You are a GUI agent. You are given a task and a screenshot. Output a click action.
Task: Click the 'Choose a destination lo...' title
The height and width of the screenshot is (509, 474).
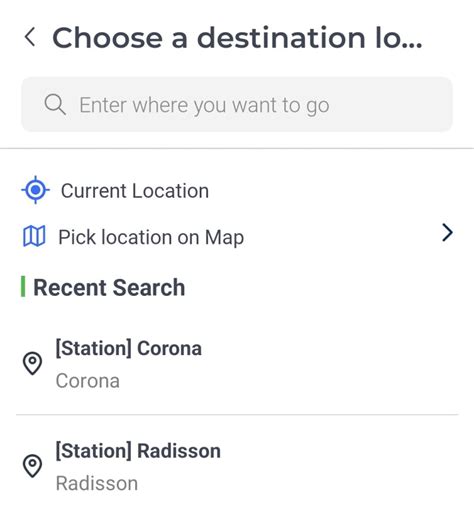pos(237,38)
